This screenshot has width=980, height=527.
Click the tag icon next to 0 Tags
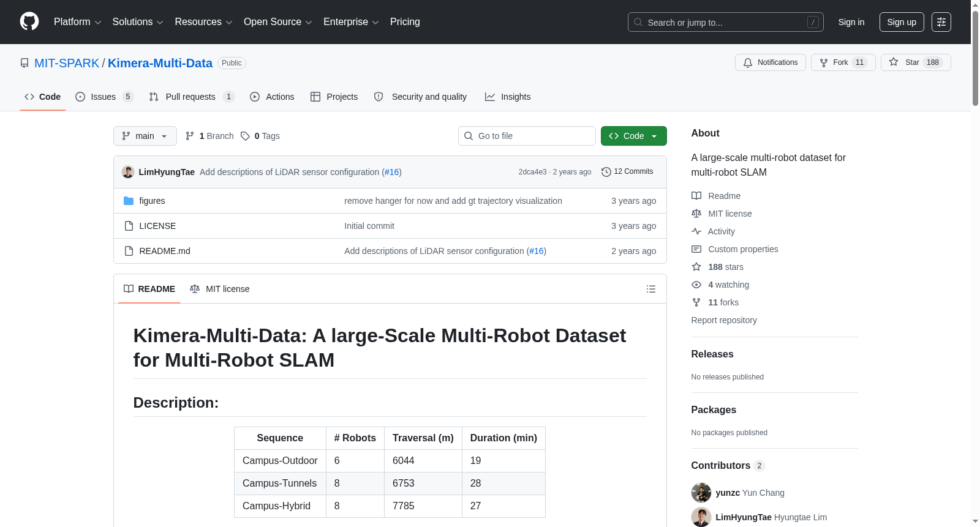point(245,136)
